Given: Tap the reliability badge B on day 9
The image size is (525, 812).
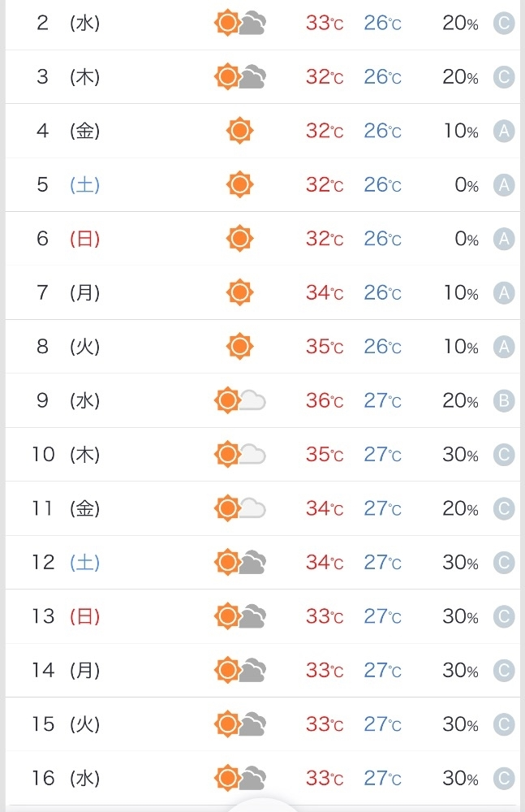Looking at the screenshot, I should [x=504, y=401].
